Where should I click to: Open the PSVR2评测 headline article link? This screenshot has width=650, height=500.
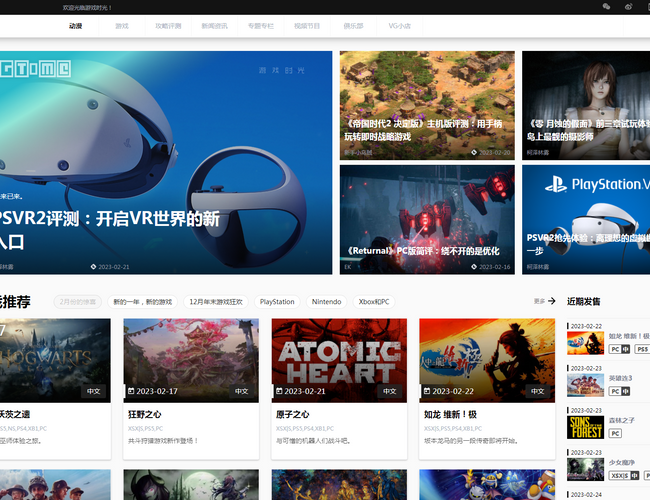(110, 229)
